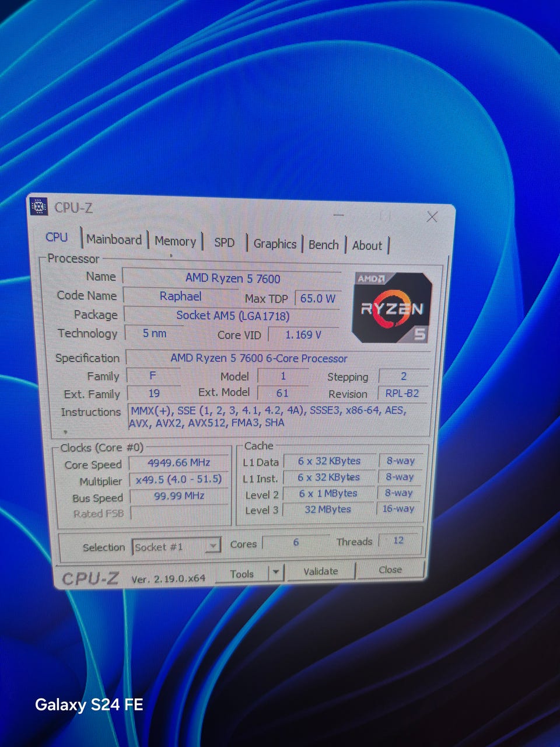Click the CPU-Z app icon in title bar
Screen dimensions: 560x747
[38, 207]
